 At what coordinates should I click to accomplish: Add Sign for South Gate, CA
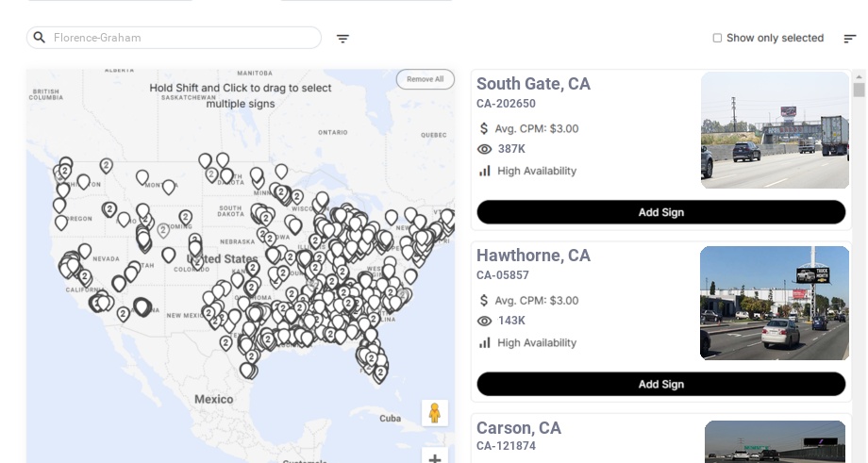tap(660, 212)
